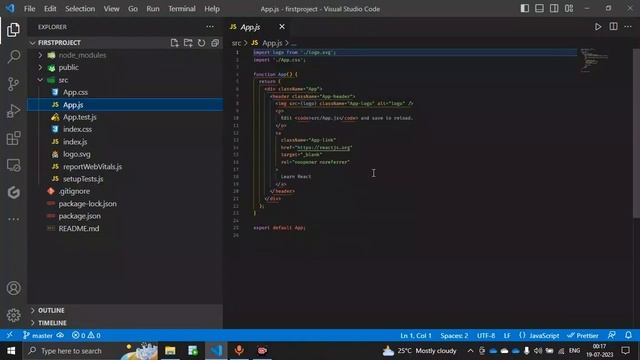Open Customize Layout icon

(569, 9)
